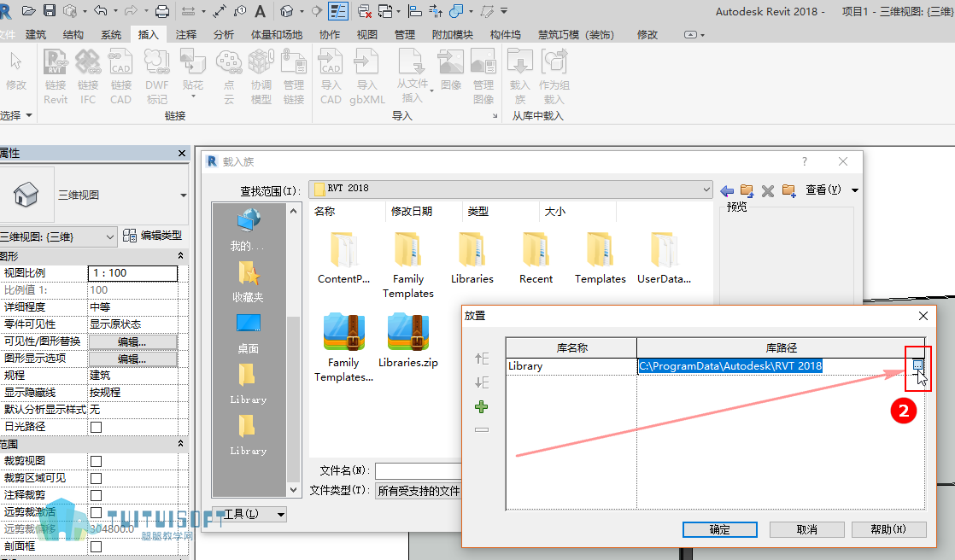Image resolution: width=955 pixels, height=560 pixels.
Task: Open Manage Links (管理链接)
Action: pyautogui.click(x=294, y=76)
